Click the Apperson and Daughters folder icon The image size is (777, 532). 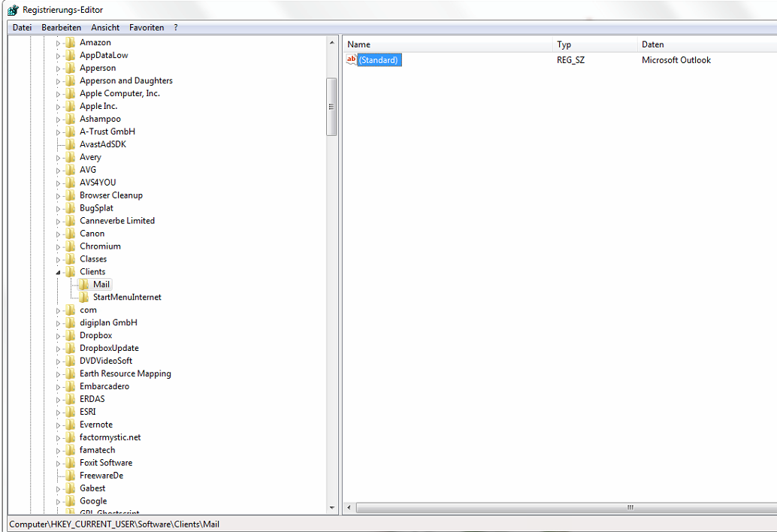tap(71, 80)
